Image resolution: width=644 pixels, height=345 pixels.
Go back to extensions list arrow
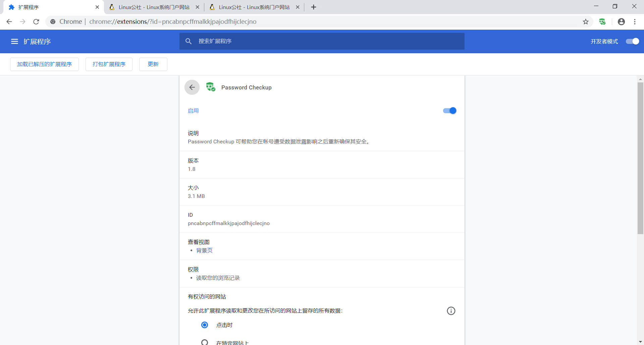tap(192, 87)
